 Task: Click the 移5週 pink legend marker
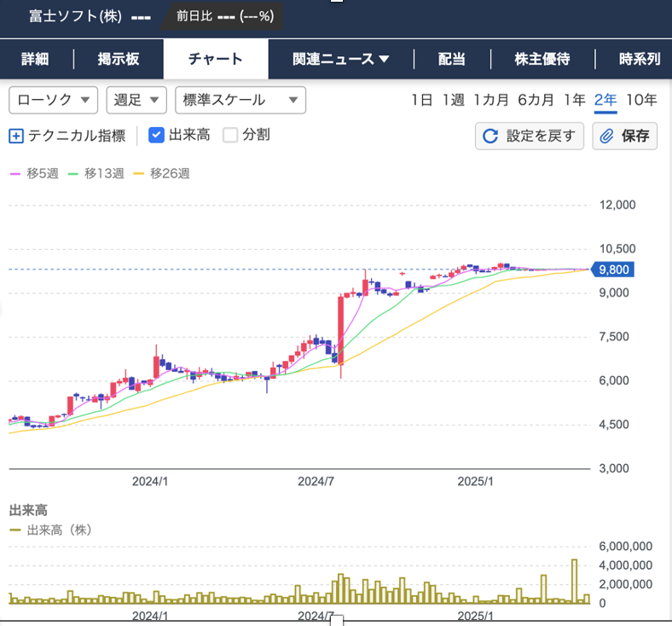tap(15, 174)
